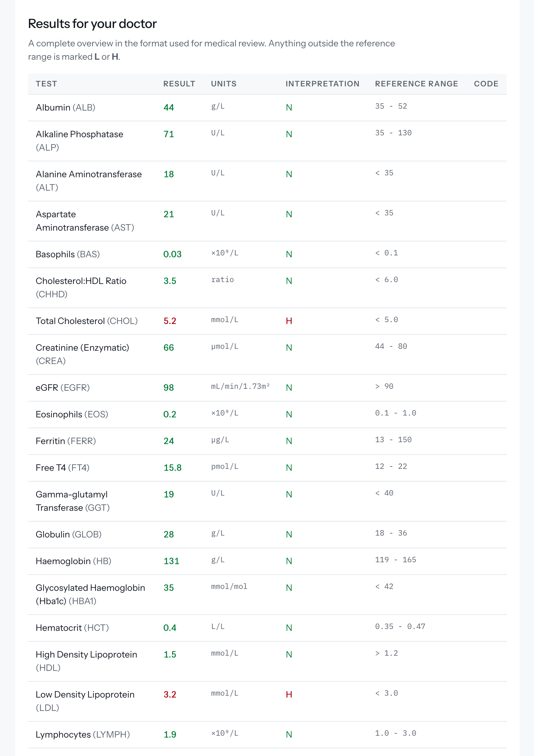Click the eGFR result value 98
The width and height of the screenshot is (534, 756).
pos(169,388)
